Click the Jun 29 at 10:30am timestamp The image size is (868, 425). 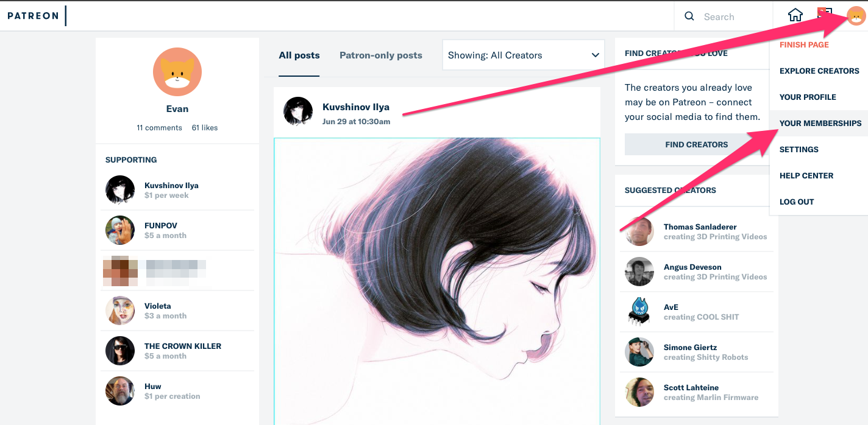[x=356, y=121]
